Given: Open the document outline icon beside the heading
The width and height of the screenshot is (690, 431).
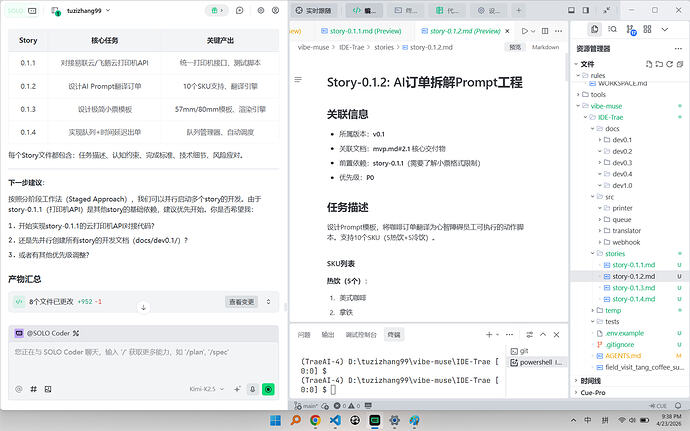Looking at the screenshot, I should [x=298, y=80].
